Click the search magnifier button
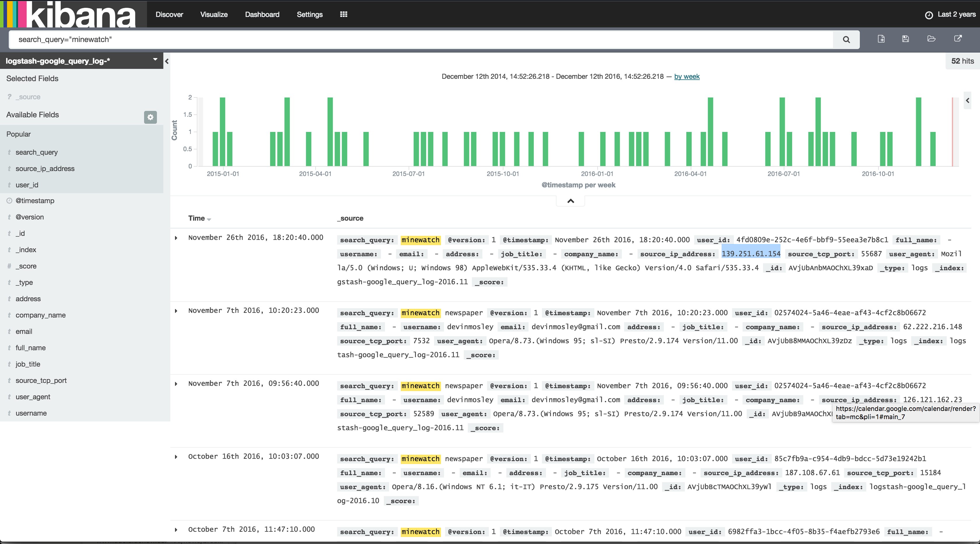This screenshot has width=980, height=544. point(846,40)
